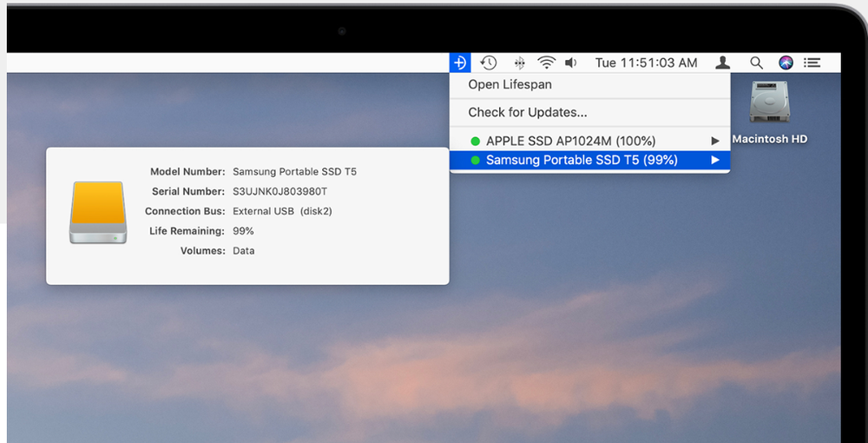The width and height of the screenshot is (868, 443).
Task: Click the orange external drive icon
Action: [98, 212]
